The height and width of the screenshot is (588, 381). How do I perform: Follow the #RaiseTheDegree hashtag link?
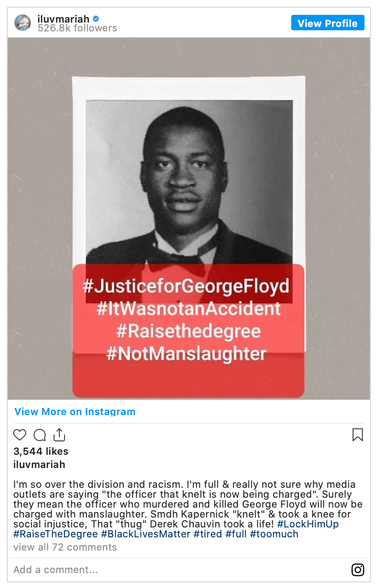56,534
